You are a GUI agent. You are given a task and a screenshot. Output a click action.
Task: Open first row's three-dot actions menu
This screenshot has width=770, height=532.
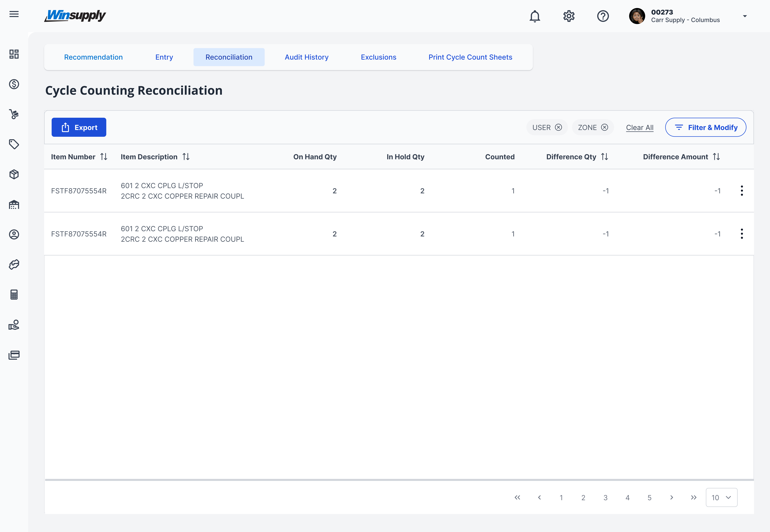[742, 191]
